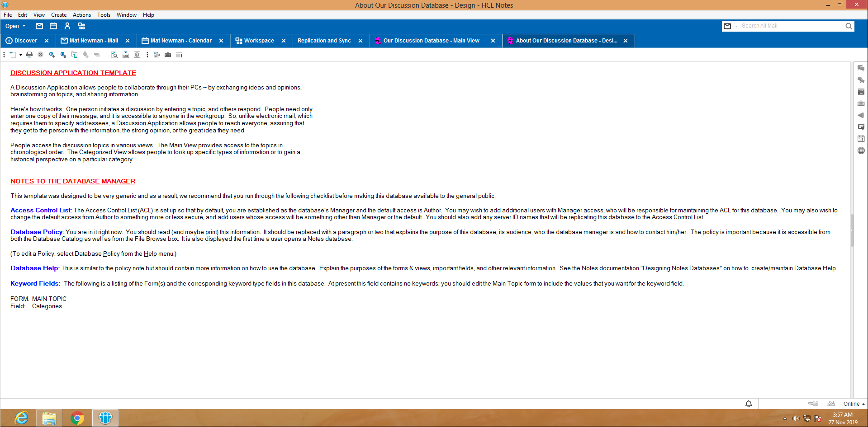Viewport: 868px width, 427px height.
Task: Open Sametime chat bubbles sidebar icon
Action: [x=861, y=68]
